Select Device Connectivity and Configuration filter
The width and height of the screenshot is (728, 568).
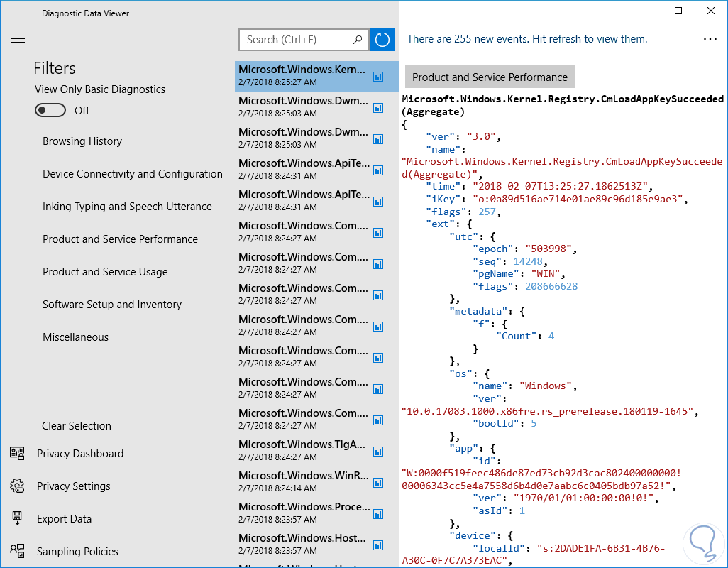tap(133, 174)
